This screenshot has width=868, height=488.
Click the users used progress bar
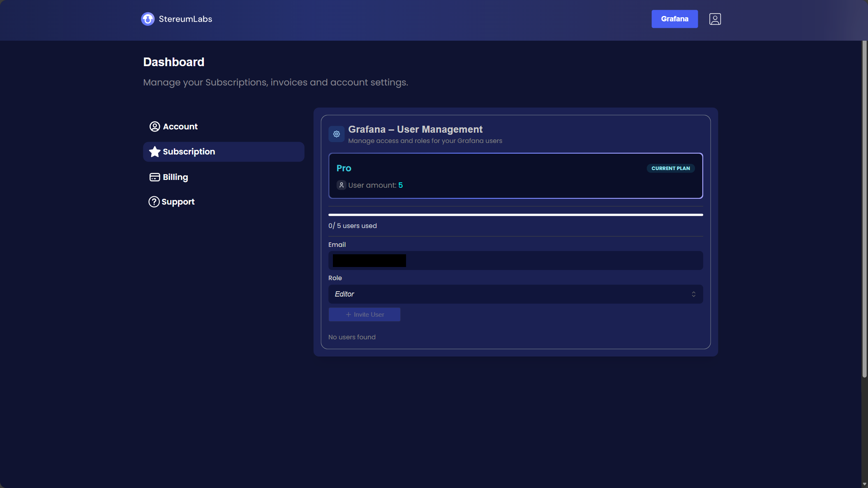tap(515, 215)
